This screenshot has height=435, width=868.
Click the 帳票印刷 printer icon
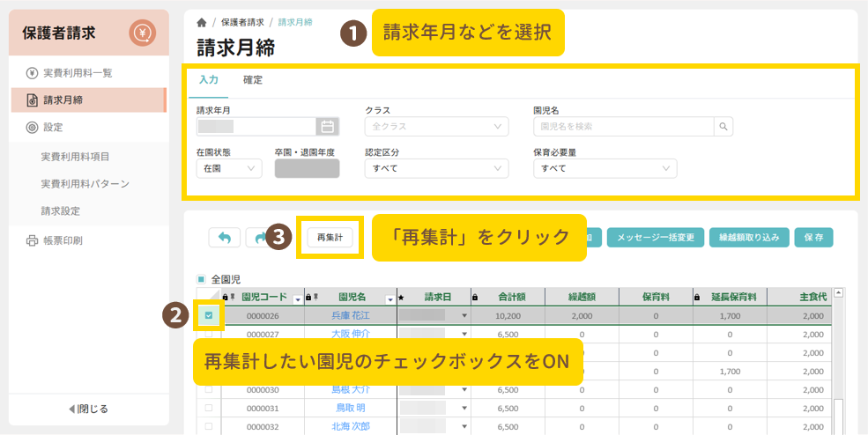[32, 240]
